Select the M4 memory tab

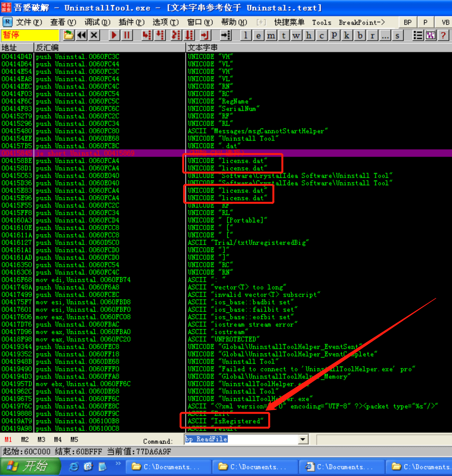(58, 439)
